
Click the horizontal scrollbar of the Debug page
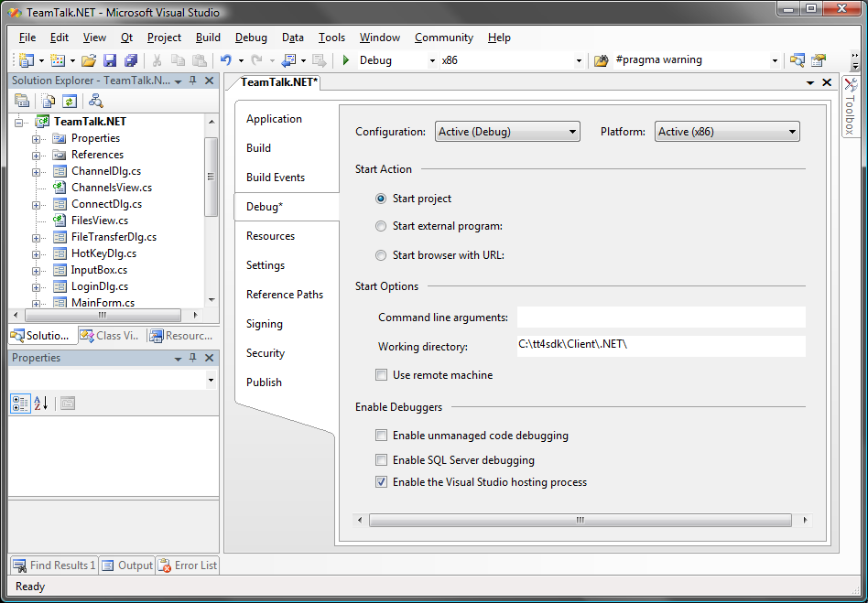coord(580,520)
